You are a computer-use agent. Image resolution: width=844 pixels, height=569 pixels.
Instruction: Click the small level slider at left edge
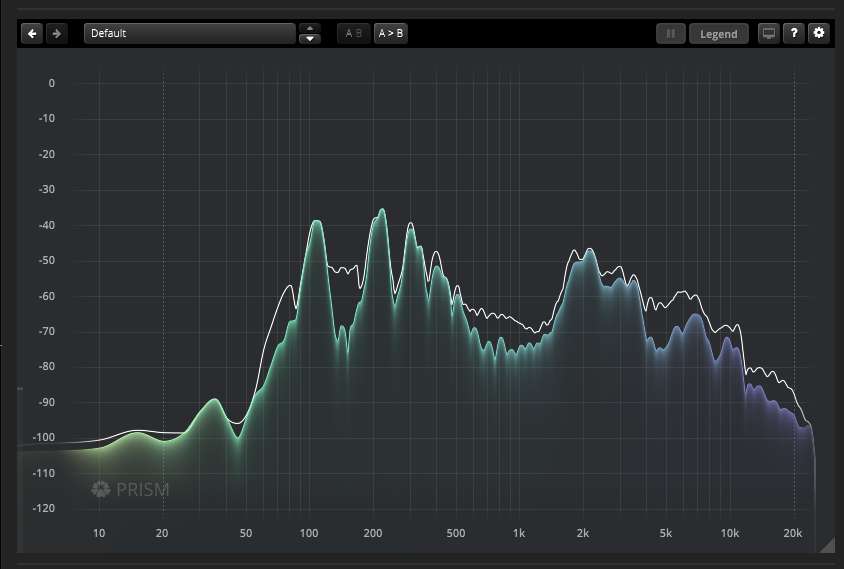[19, 390]
